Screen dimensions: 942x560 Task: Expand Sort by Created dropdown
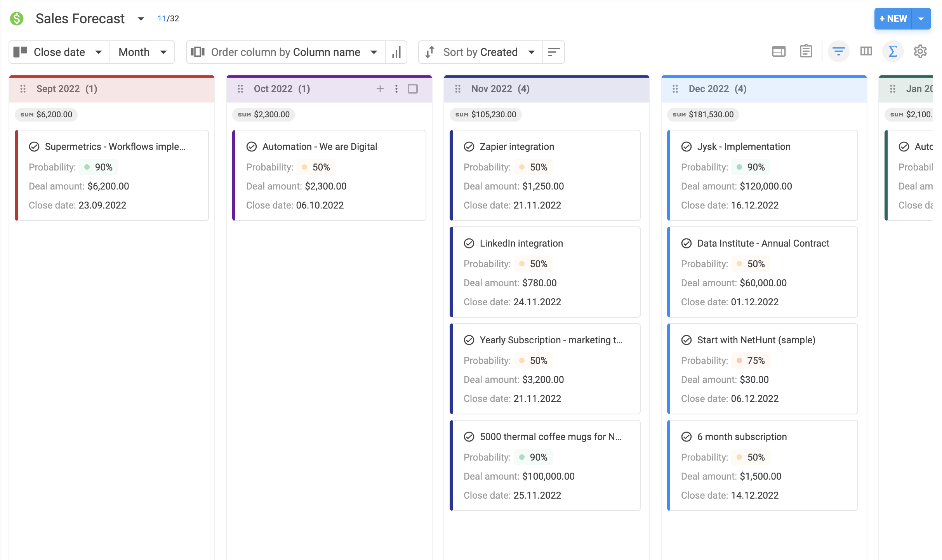point(531,51)
